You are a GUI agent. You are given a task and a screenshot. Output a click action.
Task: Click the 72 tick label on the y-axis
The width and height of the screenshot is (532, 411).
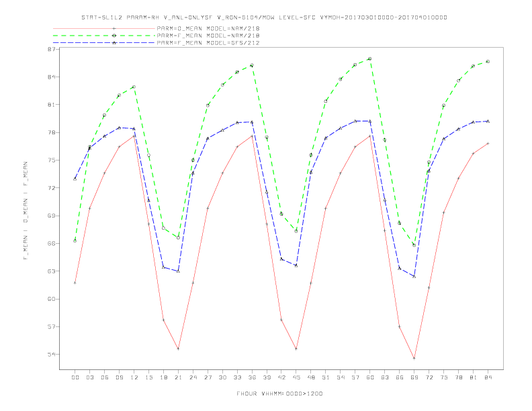tap(51, 188)
